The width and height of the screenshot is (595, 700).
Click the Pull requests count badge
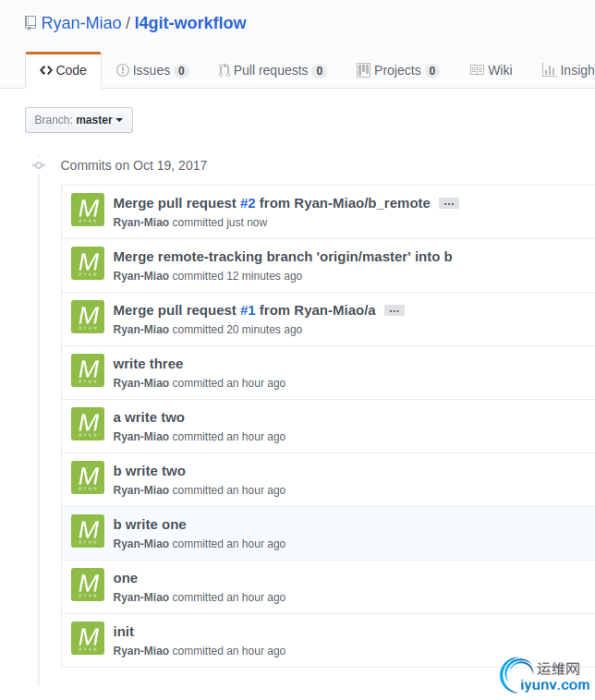click(x=320, y=70)
